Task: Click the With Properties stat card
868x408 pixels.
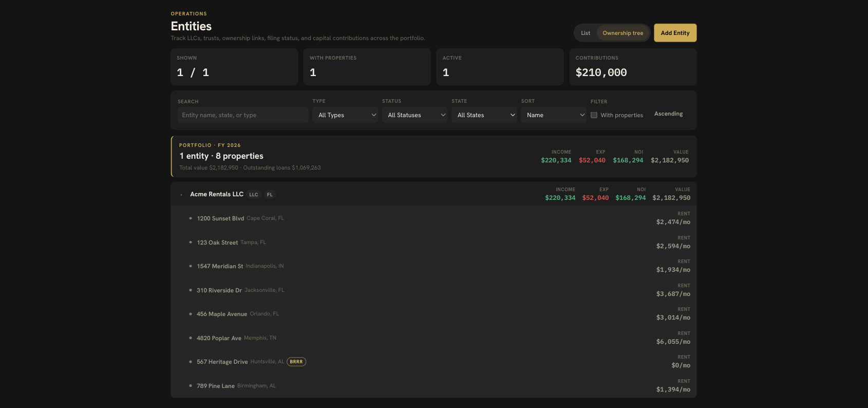Action: click(367, 67)
